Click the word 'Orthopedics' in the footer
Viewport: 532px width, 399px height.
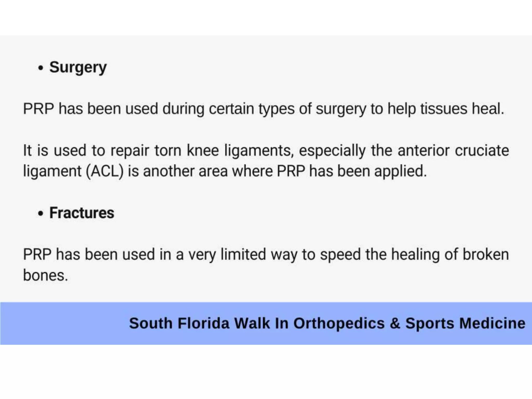pos(339,323)
